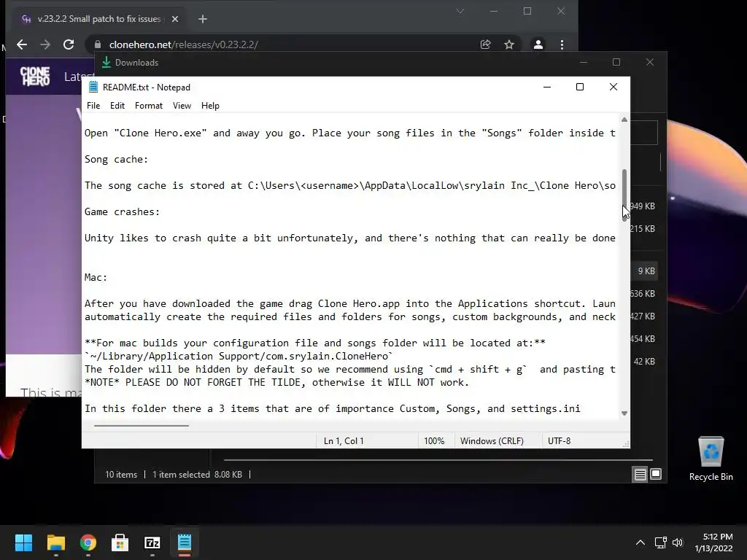Screen dimensions: 747x560
Task: Click the Notepad horizontal scrollbar thumb
Action: [142, 425]
